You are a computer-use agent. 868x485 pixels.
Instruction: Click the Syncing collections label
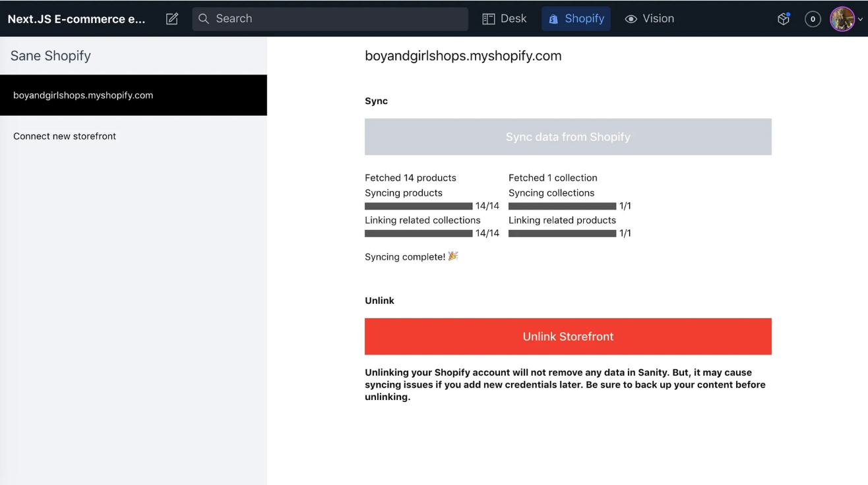click(x=551, y=193)
